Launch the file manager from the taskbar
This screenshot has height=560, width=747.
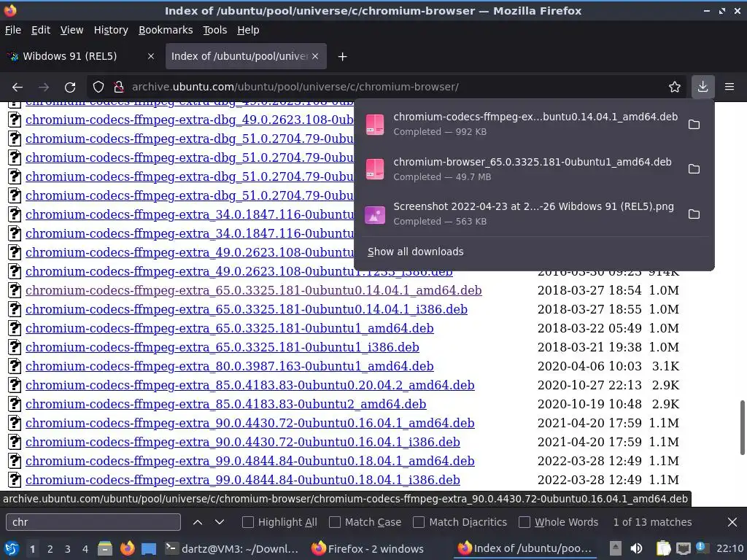(x=105, y=549)
